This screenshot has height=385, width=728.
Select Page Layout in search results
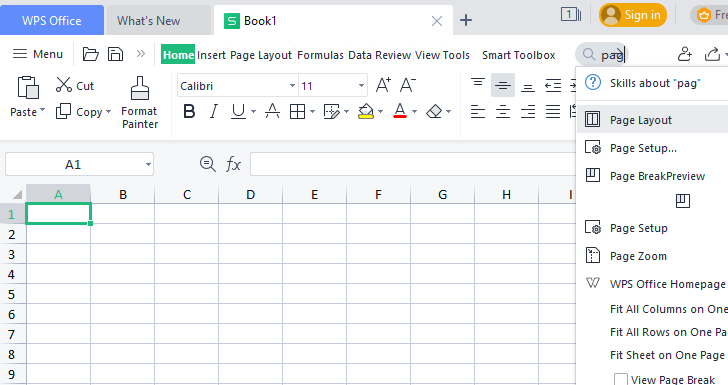click(652, 120)
